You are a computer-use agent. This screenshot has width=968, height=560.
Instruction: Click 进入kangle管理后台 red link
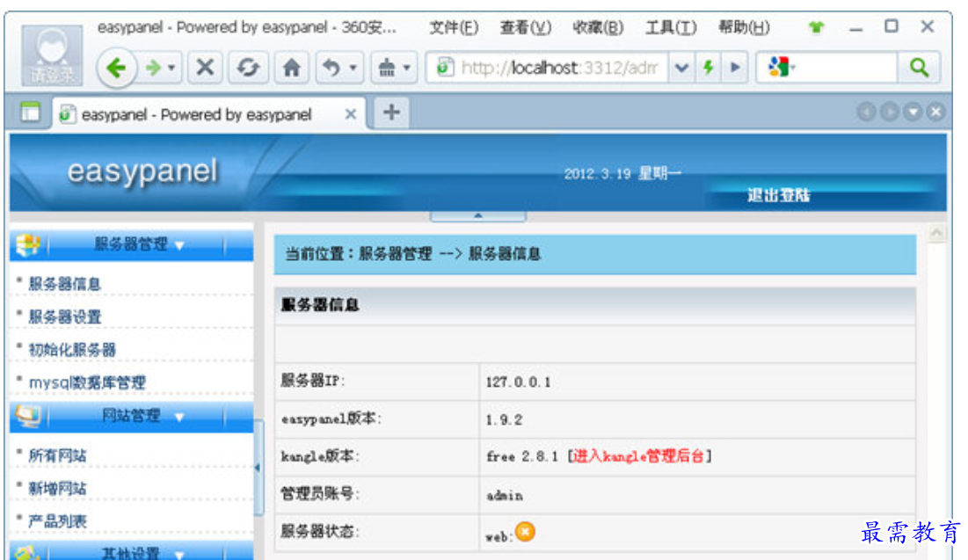coord(638,456)
